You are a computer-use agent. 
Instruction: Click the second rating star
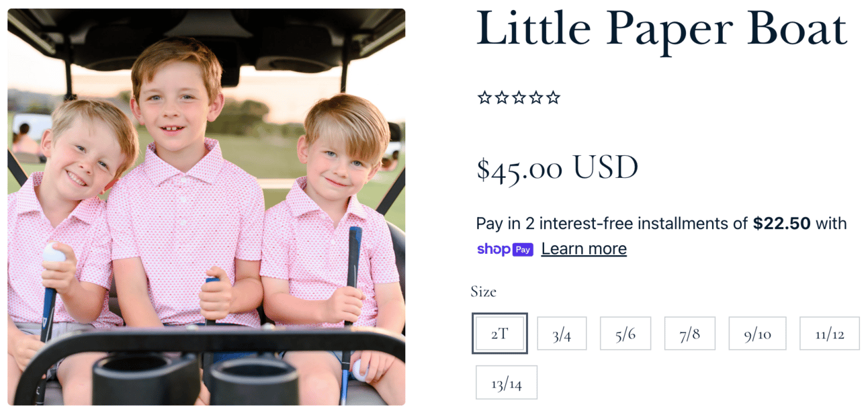click(x=502, y=98)
